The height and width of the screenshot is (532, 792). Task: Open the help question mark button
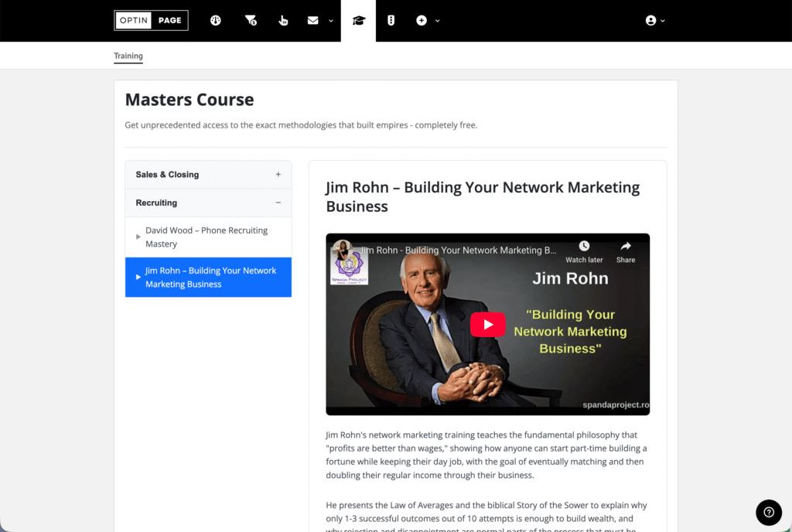(x=768, y=511)
